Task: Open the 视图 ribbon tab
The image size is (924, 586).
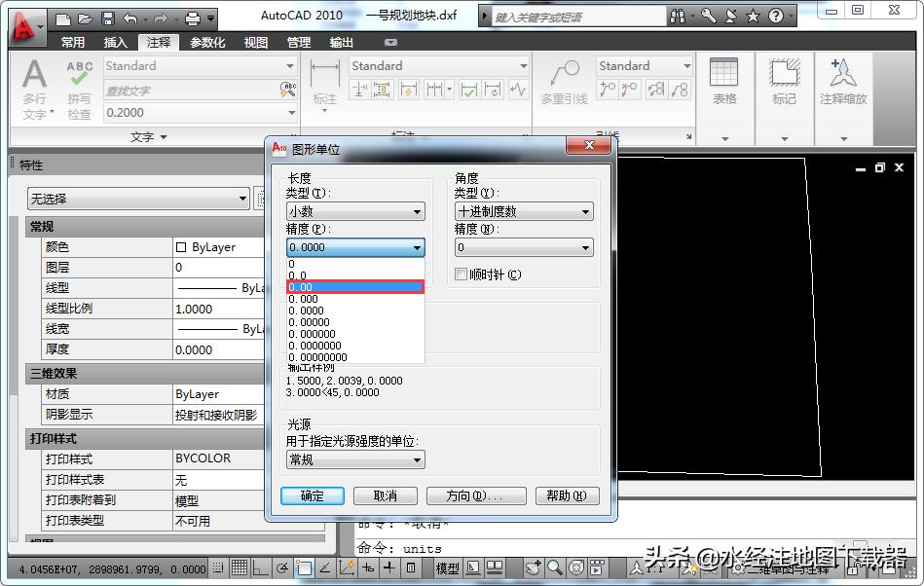Action: point(256,43)
